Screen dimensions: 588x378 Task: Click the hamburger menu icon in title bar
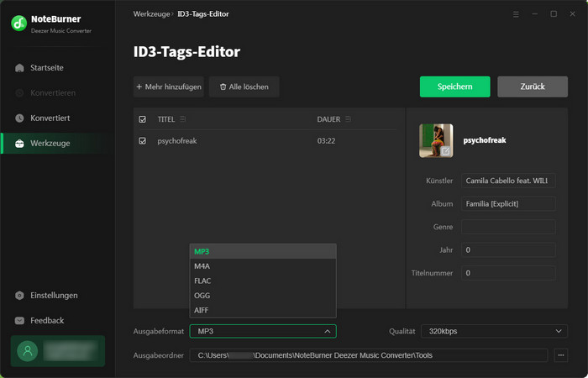pos(516,14)
